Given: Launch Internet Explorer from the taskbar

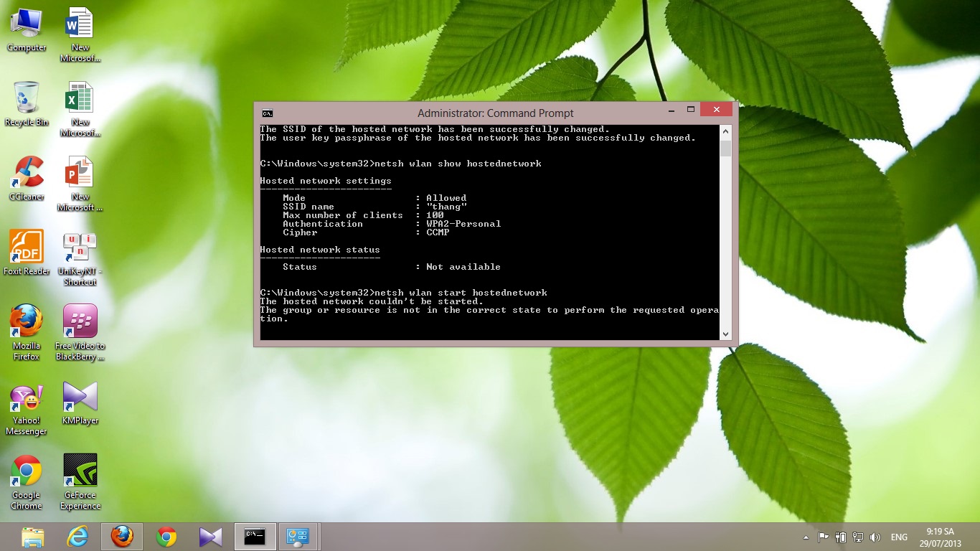Looking at the screenshot, I should 77,537.
